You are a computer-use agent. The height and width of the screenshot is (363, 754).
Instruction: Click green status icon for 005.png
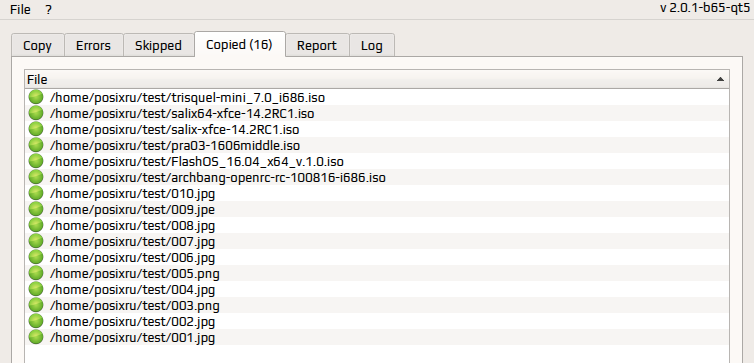[x=36, y=274]
